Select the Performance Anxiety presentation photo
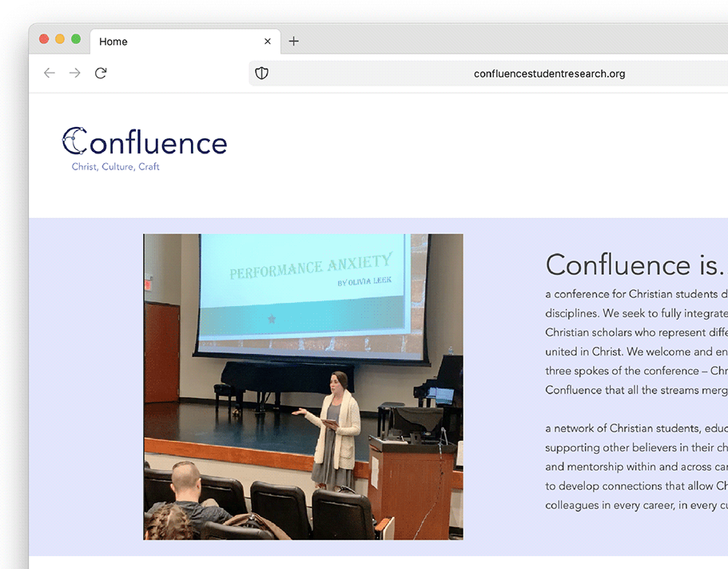The image size is (728, 569). tap(303, 387)
